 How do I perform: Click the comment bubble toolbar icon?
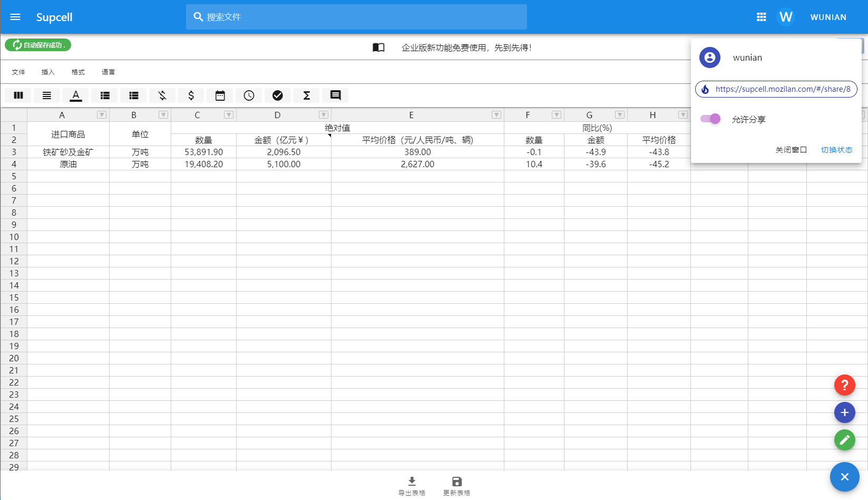[335, 95]
